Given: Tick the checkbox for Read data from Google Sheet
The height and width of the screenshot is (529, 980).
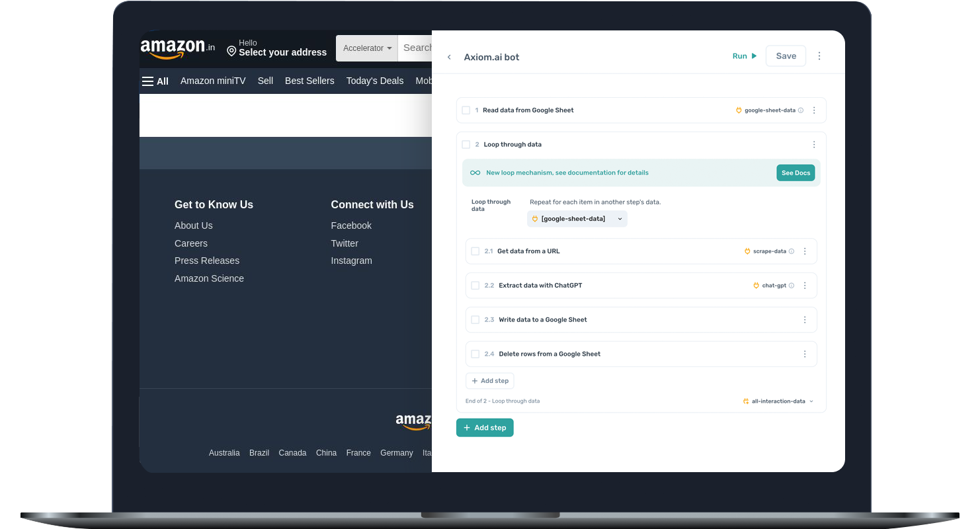Looking at the screenshot, I should (466, 110).
